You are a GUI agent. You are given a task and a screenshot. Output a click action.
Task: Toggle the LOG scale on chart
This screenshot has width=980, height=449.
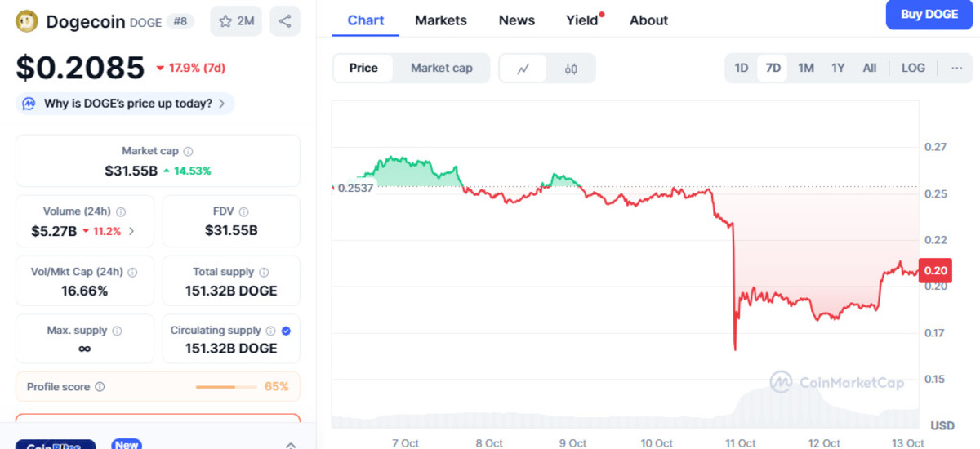pyautogui.click(x=913, y=68)
